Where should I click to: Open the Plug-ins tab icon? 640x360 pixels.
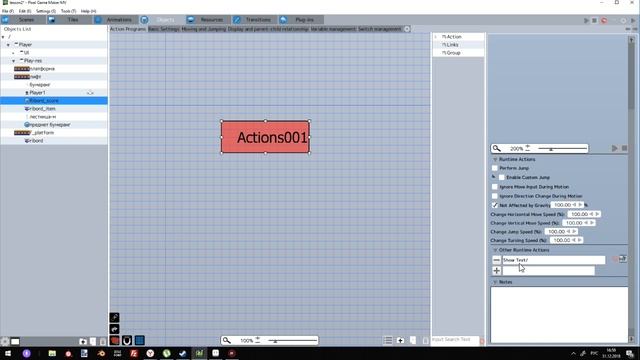[283, 20]
